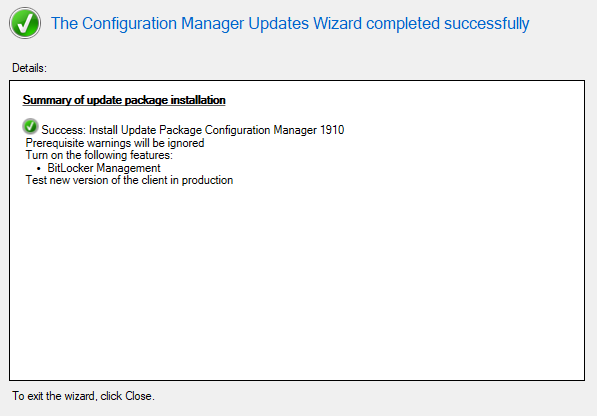This screenshot has width=597, height=416.
Task: Click the Details label
Action: [29, 68]
